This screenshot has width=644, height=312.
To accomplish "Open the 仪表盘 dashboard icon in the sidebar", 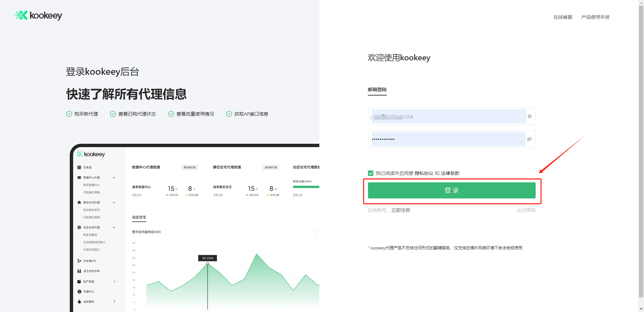I will (x=80, y=167).
